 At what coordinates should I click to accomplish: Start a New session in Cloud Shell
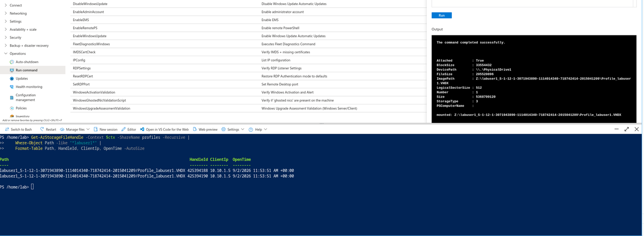pyautogui.click(x=105, y=129)
